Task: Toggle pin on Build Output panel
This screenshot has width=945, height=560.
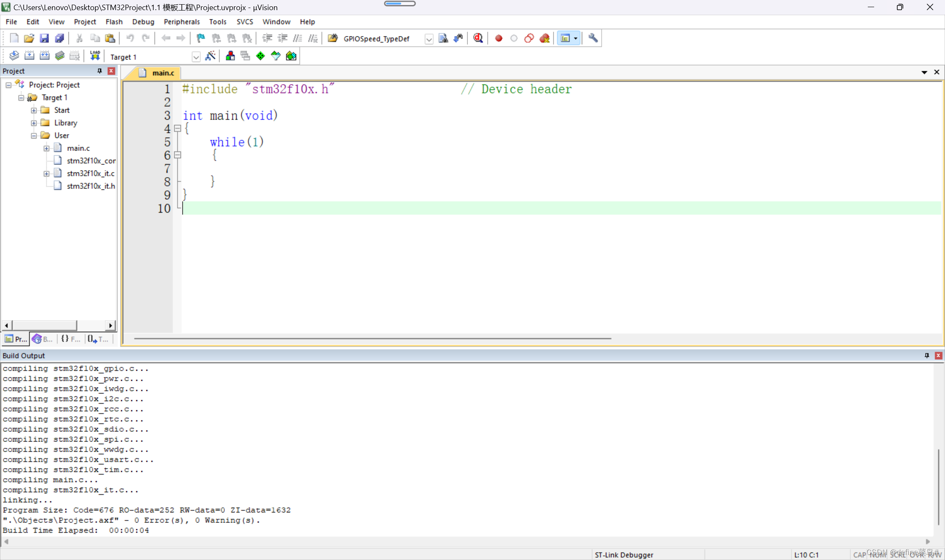Action: [927, 355]
